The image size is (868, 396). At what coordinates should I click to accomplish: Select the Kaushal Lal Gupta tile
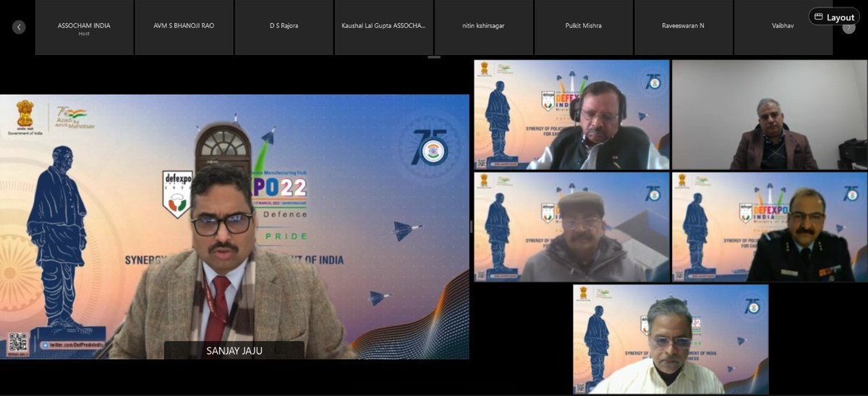click(x=383, y=28)
